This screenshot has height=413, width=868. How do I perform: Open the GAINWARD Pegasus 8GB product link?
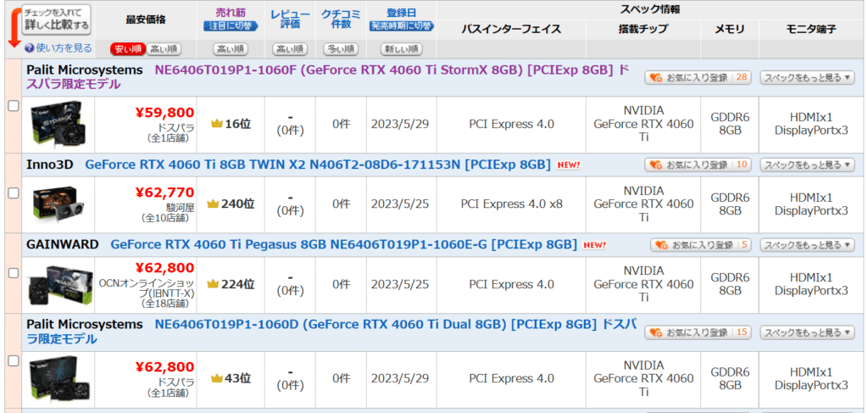344,244
